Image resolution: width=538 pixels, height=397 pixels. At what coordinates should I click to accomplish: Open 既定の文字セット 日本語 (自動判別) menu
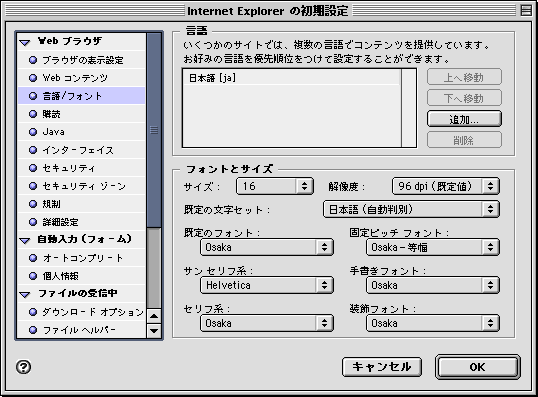click(x=411, y=209)
